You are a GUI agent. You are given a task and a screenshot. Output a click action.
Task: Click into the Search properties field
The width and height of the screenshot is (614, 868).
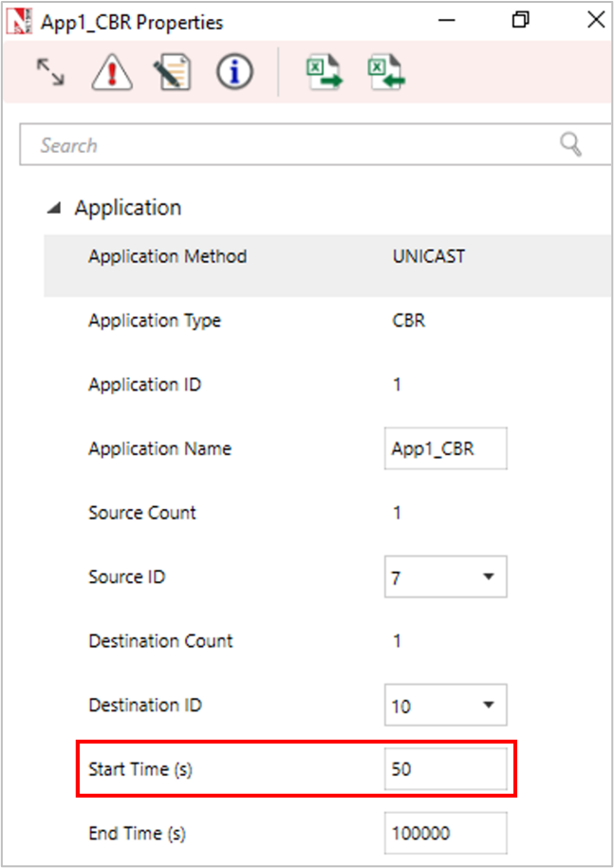pos(285,145)
